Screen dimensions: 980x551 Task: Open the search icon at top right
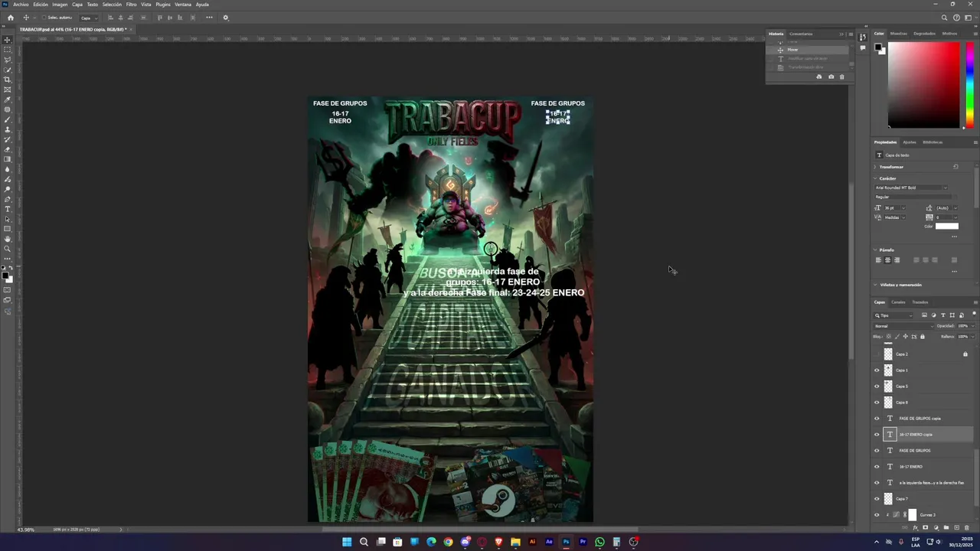944,18
